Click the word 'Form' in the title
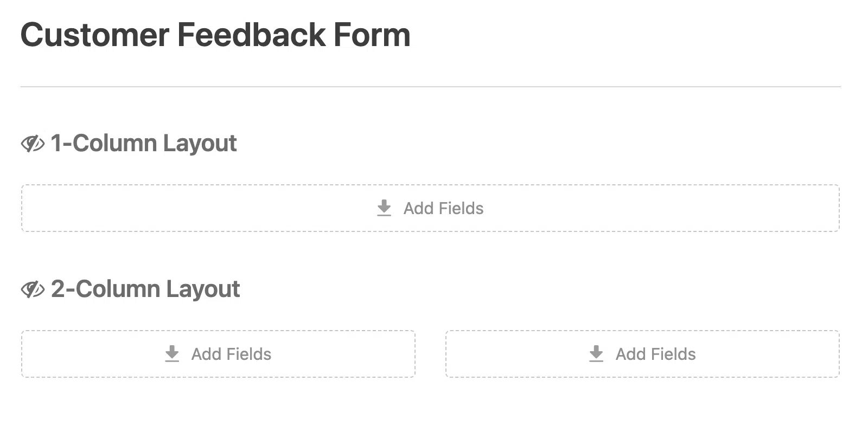The height and width of the screenshot is (426, 868). tap(372, 35)
